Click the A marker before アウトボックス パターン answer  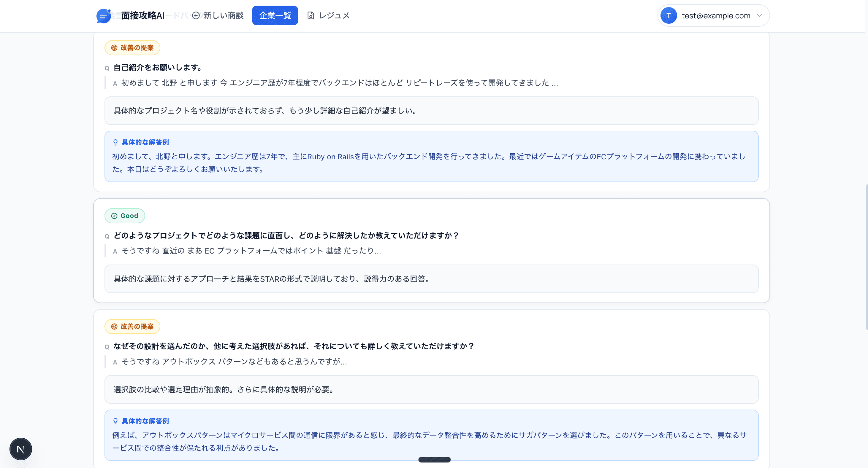[115, 362]
